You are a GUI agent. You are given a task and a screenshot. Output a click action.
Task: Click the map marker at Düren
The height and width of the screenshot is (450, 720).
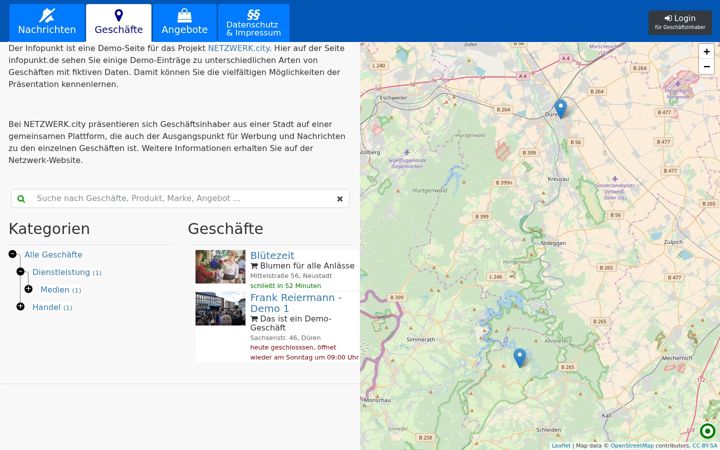pos(561,108)
